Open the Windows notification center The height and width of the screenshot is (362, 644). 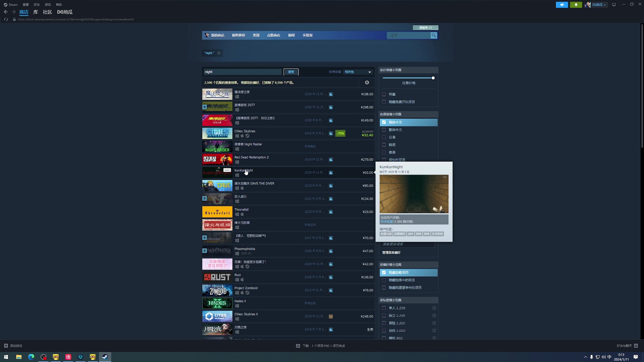pos(636,357)
